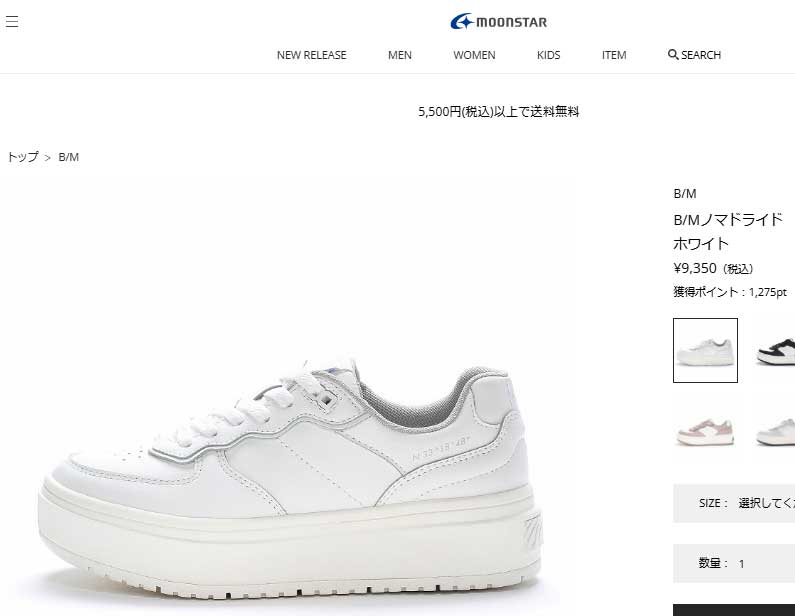The height and width of the screenshot is (616, 795).
Task: Click the B/M breadcrumb link
Action: click(68, 157)
